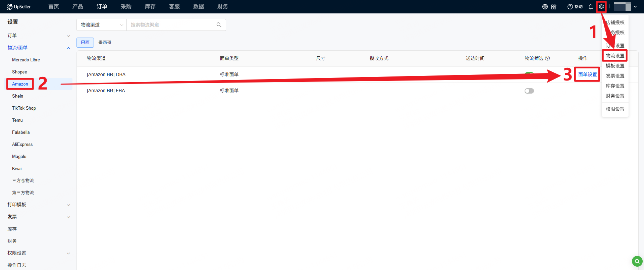The width and height of the screenshot is (644, 270).
Task: Open the green floating search button
Action: [x=637, y=261]
